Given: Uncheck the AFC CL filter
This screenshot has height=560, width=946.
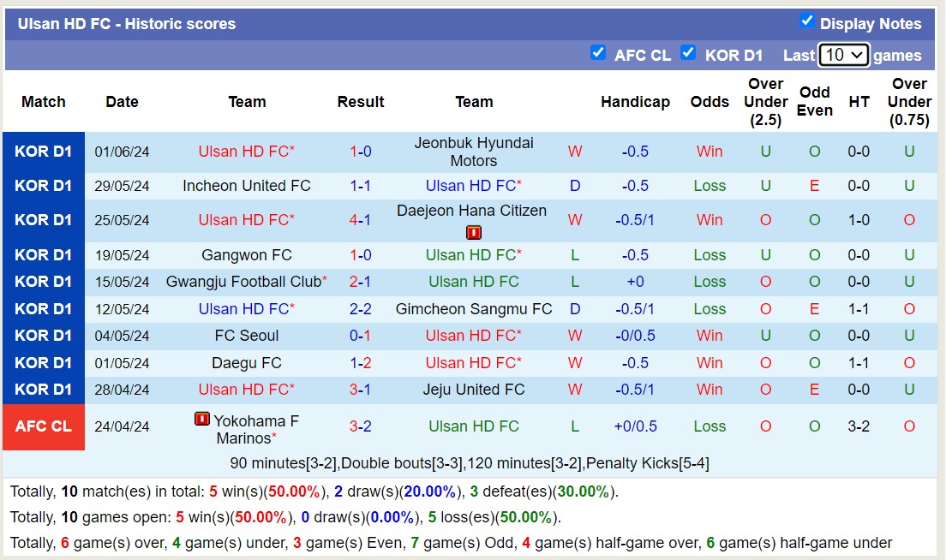Looking at the screenshot, I should pyautogui.click(x=598, y=52).
